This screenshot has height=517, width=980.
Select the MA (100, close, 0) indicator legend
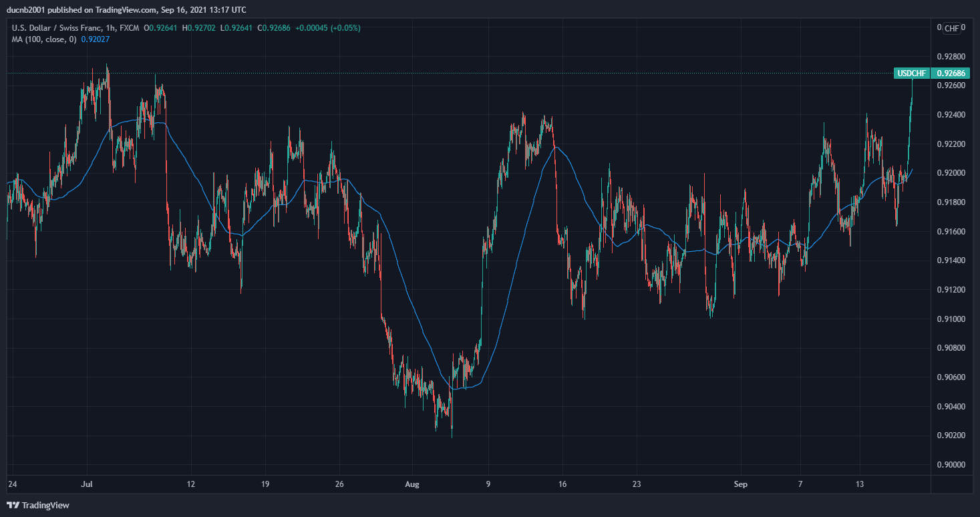pyautogui.click(x=44, y=39)
